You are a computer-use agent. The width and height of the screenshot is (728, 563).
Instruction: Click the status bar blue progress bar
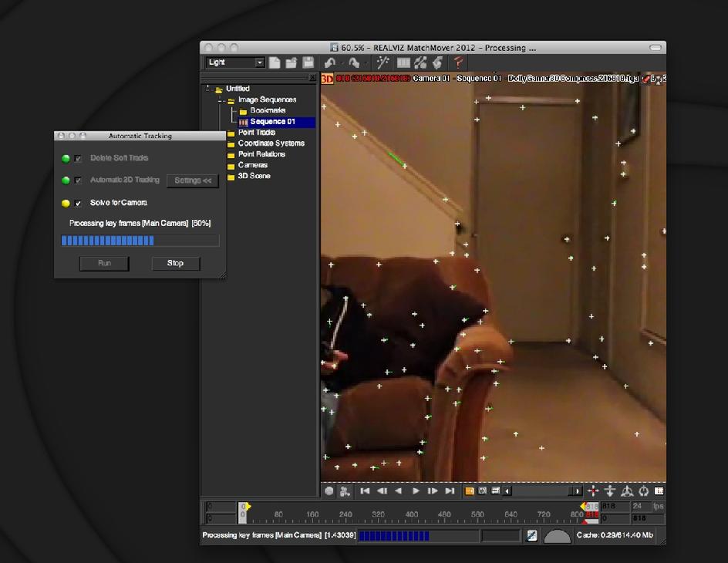pos(418,536)
